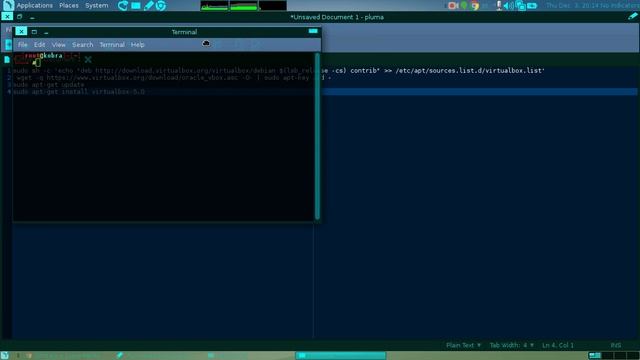Screen dimensions: 640x360
Task: Click the Ln 4, Col 1 status indicator
Action: [558, 345]
